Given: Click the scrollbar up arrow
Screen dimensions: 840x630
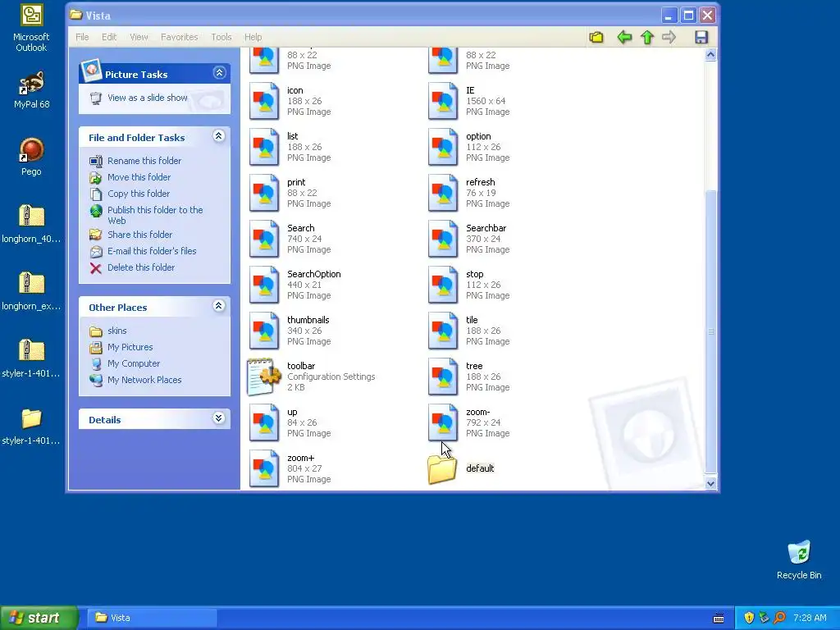Looking at the screenshot, I should tap(710, 55).
